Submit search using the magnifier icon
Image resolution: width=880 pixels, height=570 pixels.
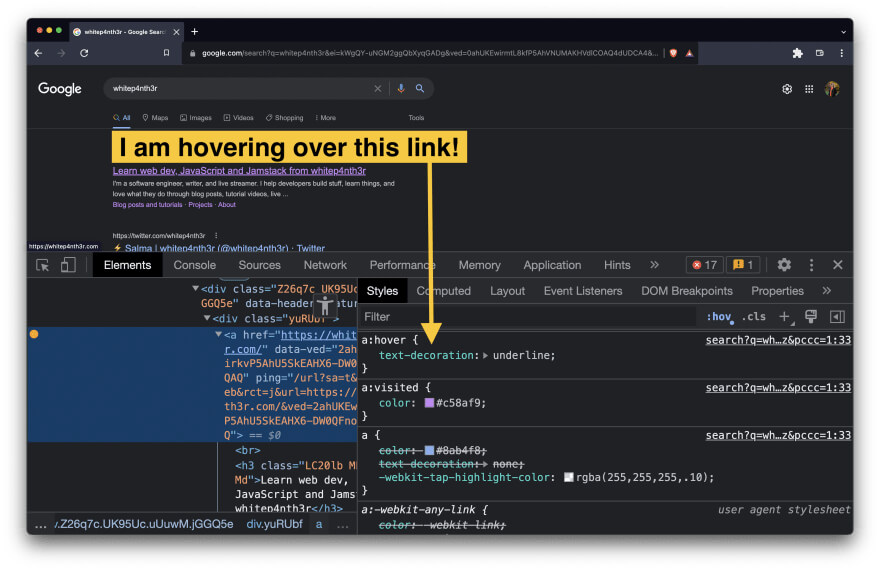click(420, 88)
